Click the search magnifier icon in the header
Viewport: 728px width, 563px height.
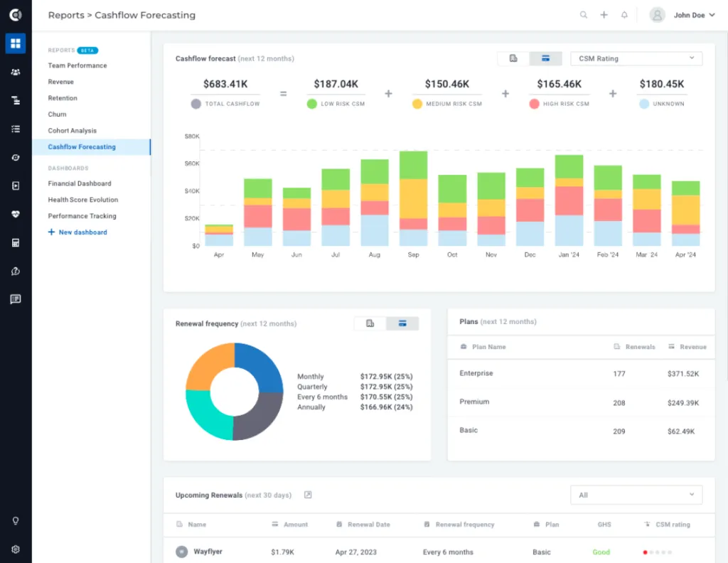click(x=584, y=15)
